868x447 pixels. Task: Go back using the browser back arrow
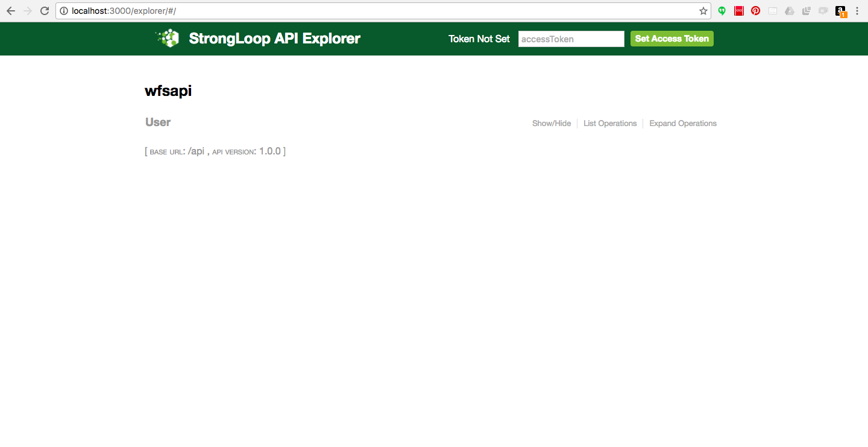[x=10, y=11]
